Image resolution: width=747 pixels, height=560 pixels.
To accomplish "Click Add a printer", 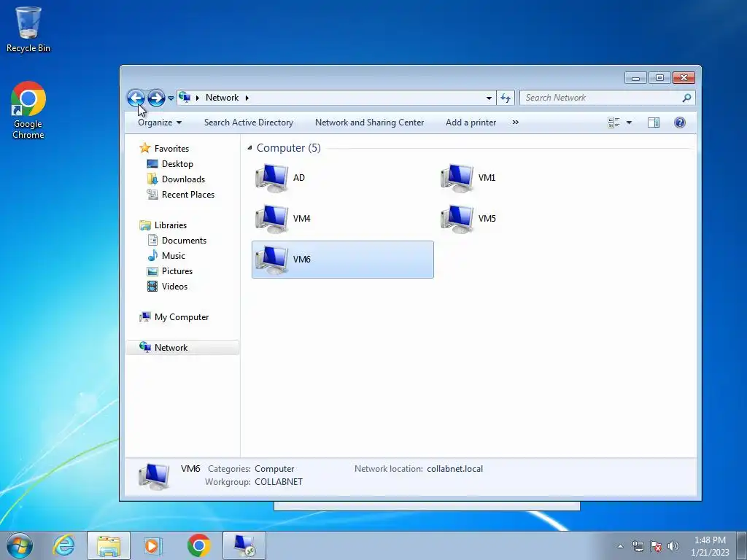I will [471, 122].
